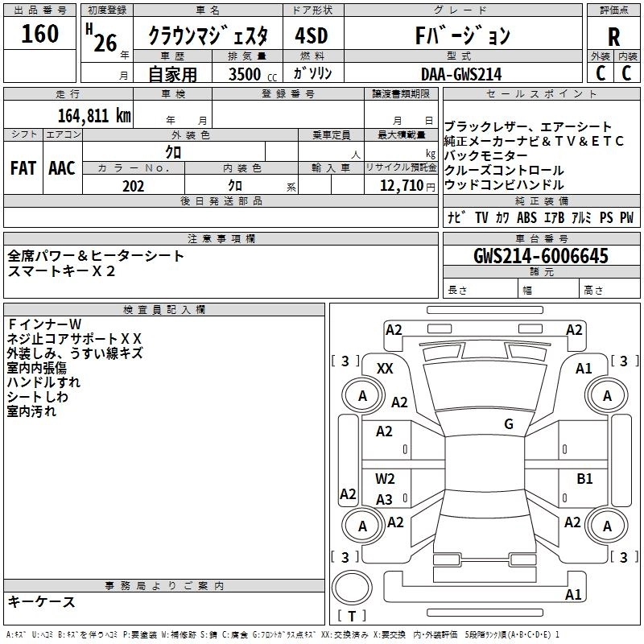Click the color number 202 field
The width and height of the screenshot is (644, 644).
point(134,186)
